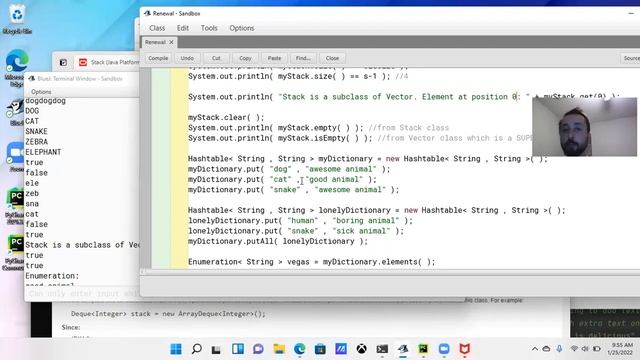Click the Oracle favicon on the browser tab
640x360 pixels.
tap(83, 62)
